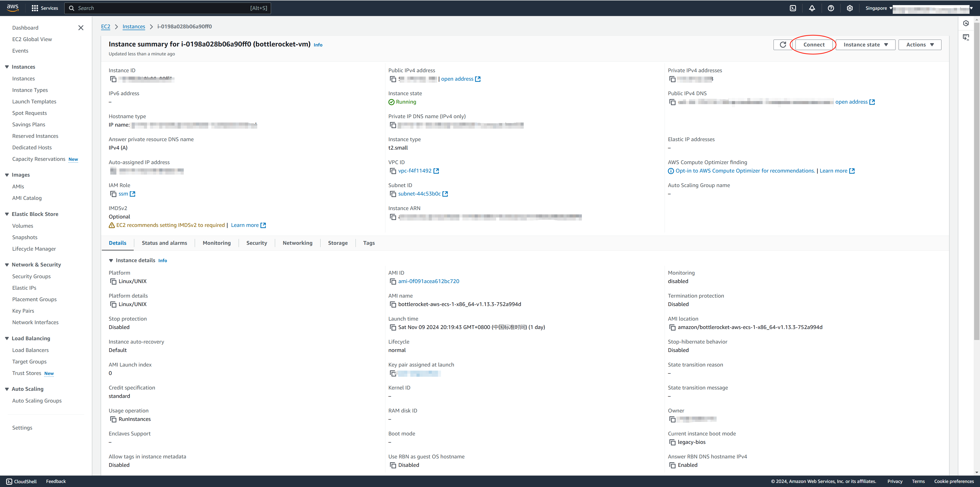This screenshot has width=980, height=487.
Task: Copy the IAM Role name
Action: (x=113, y=194)
